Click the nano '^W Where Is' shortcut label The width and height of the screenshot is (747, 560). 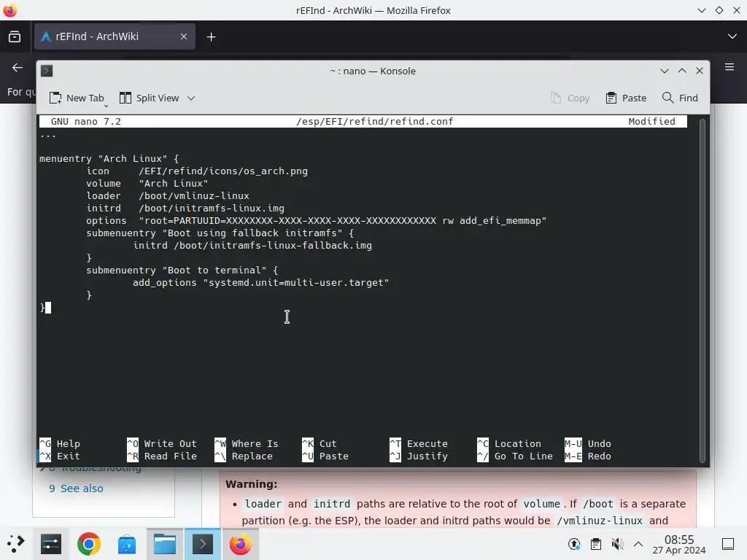tap(247, 443)
